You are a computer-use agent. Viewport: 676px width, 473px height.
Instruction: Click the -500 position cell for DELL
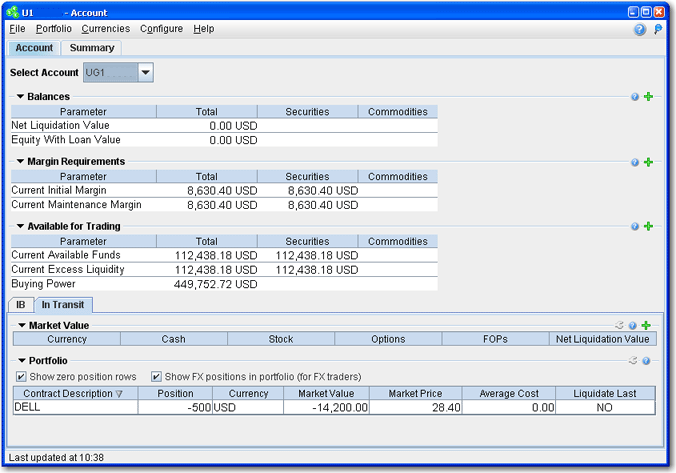175,407
